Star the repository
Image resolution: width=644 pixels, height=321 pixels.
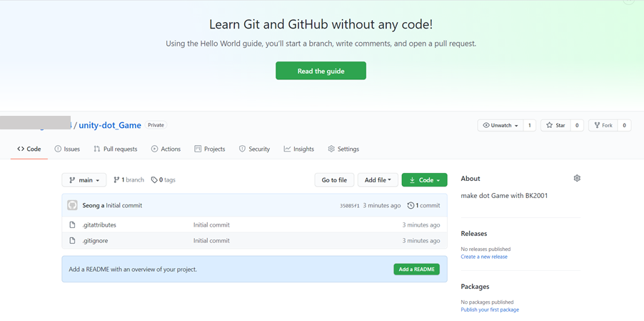pyautogui.click(x=555, y=125)
